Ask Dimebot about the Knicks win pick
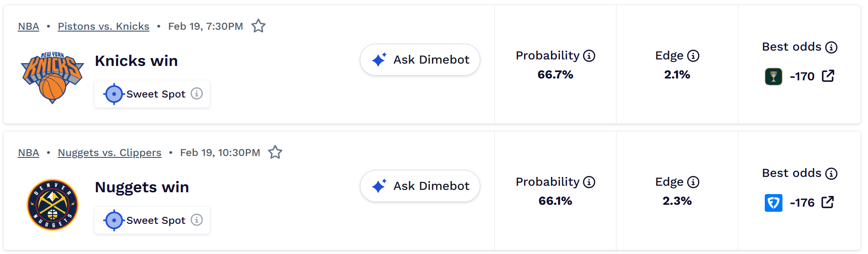 [420, 60]
